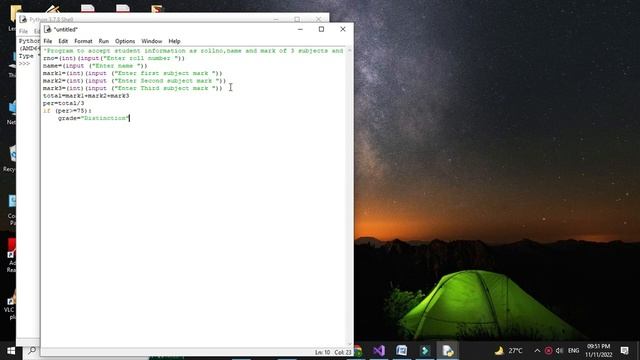Switch input language ENG
The height and width of the screenshot is (360, 640).
pyautogui.click(x=573, y=351)
